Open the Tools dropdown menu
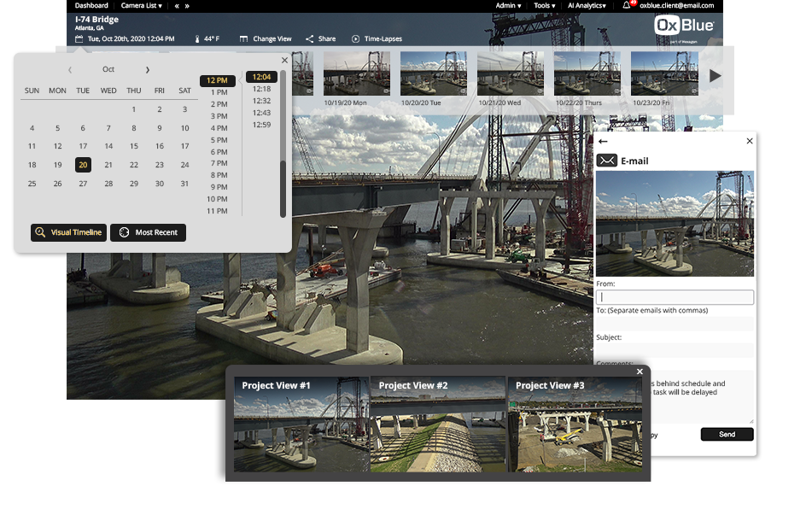 544,6
